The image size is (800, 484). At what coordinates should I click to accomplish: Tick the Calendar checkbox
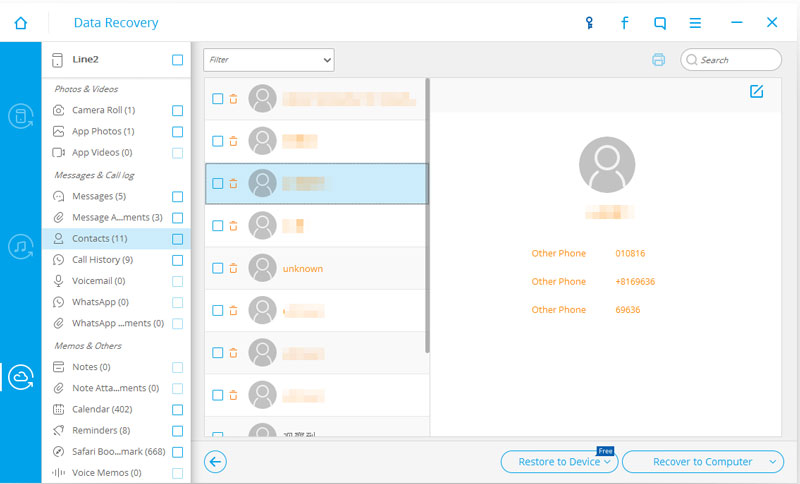coord(178,410)
